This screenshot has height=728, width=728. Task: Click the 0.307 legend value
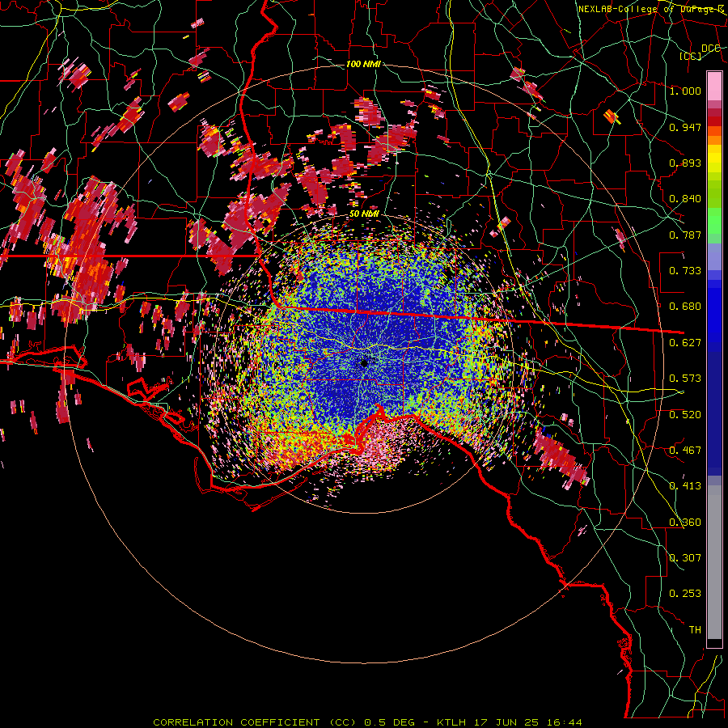coord(685,557)
